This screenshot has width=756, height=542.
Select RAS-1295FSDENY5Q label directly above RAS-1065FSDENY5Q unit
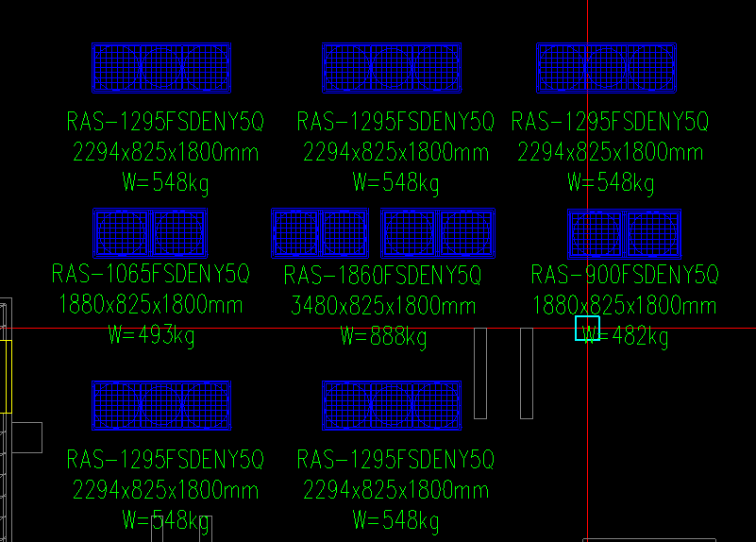tap(165, 122)
